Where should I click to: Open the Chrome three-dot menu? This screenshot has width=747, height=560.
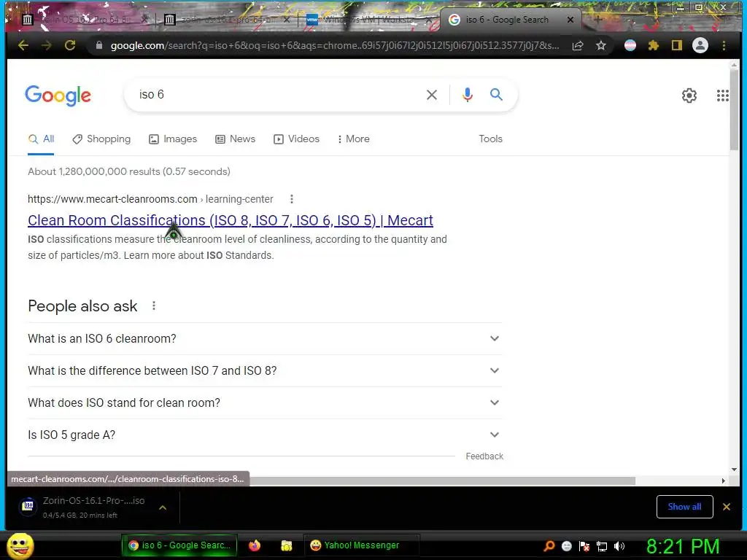coord(724,45)
